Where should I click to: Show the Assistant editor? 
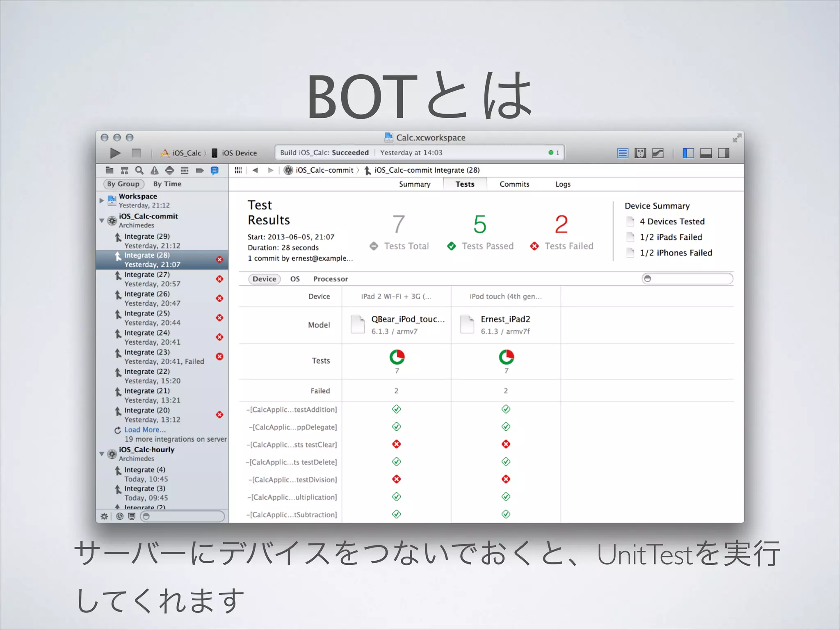coord(640,153)
